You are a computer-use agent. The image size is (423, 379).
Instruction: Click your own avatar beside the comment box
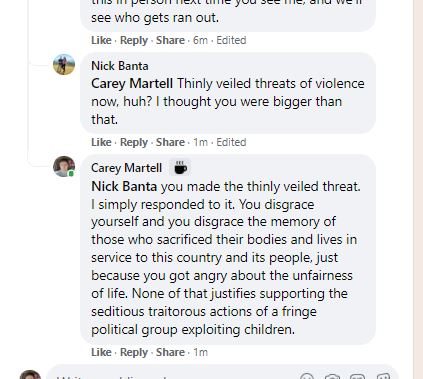[30, 375]
